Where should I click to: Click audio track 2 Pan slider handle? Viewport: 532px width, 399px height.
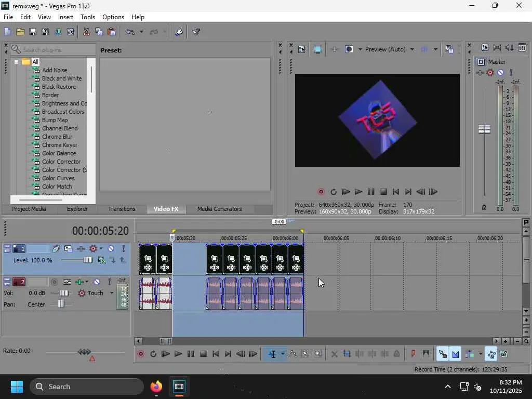60,304
